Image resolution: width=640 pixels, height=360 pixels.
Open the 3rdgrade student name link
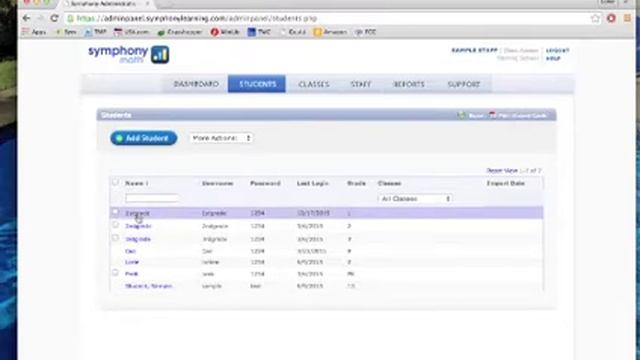click(138, 239)
